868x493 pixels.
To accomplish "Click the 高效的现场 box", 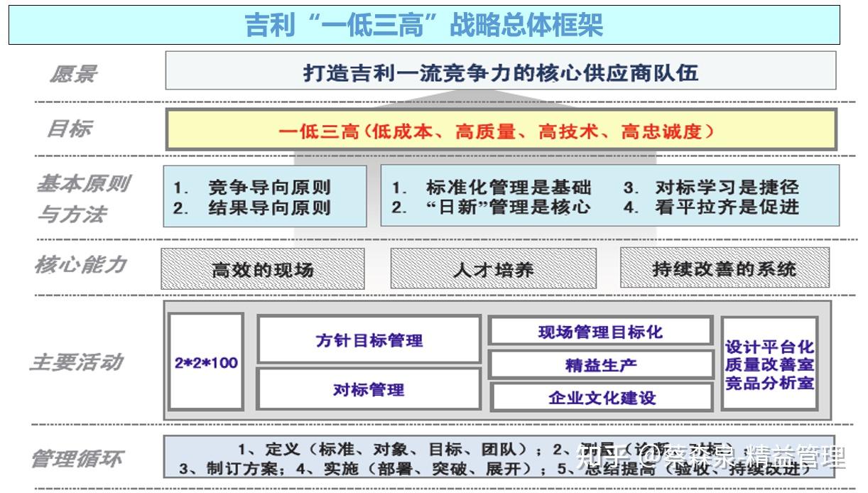I will click(263, 269).
